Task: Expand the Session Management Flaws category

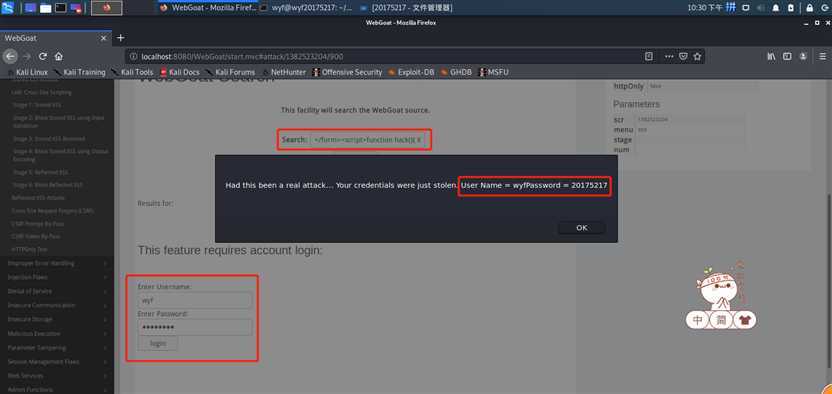Action: (x=57, y=362)
